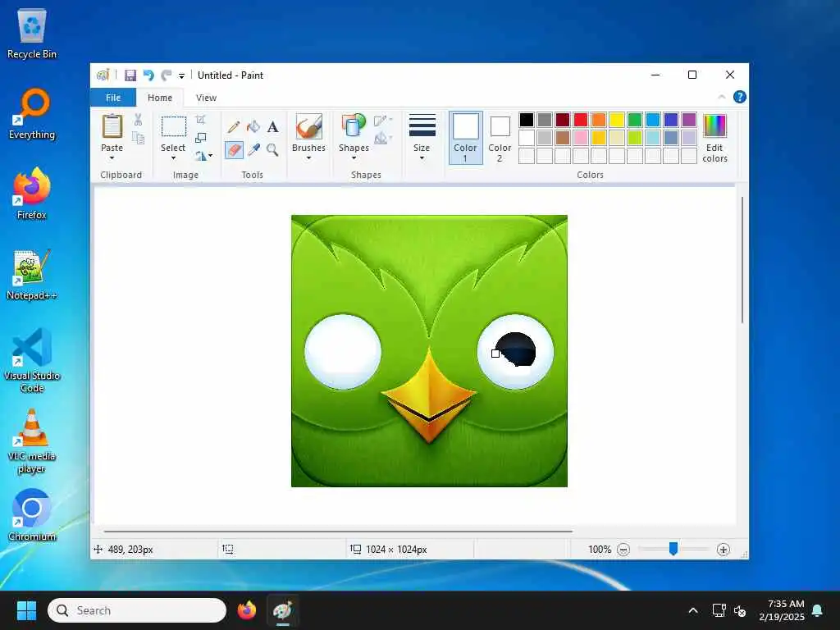Open the shape Fill dropdown
The width and height of the screenshot is (840, 630).
(x=383, y=139)
